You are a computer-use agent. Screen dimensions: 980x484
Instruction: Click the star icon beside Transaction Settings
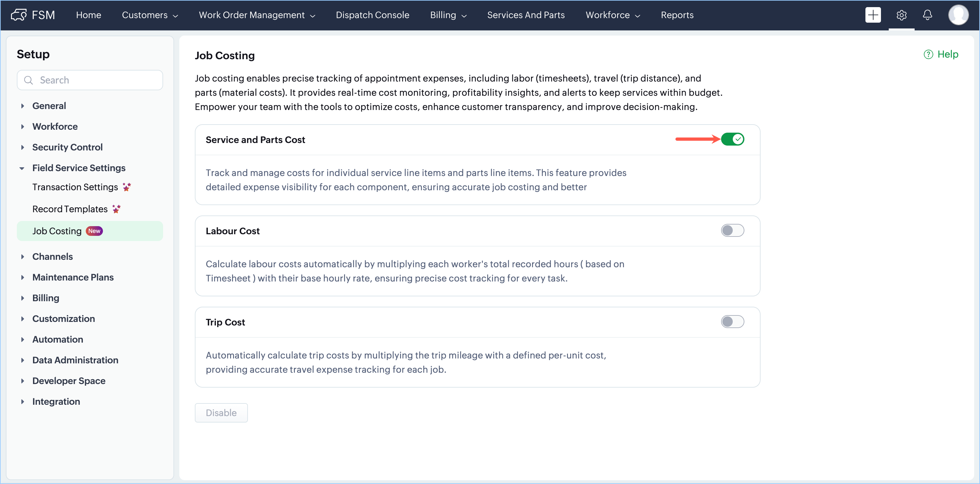pyautogui.click(x=127, y=187)
